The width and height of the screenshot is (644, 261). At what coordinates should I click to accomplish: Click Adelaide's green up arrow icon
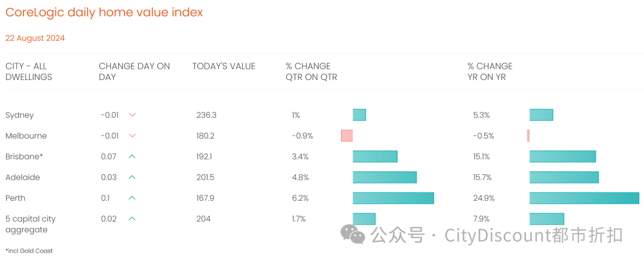click(x=132, y=177)
